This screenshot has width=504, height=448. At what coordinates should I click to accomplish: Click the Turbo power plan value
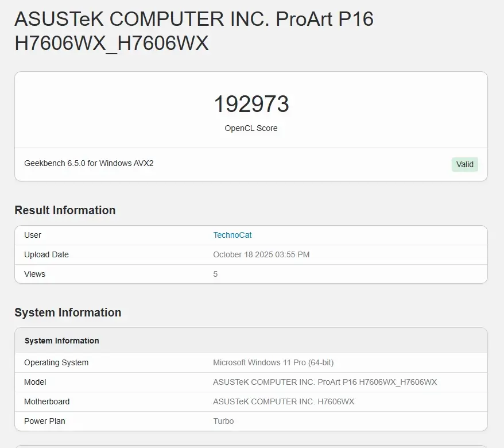223,421
